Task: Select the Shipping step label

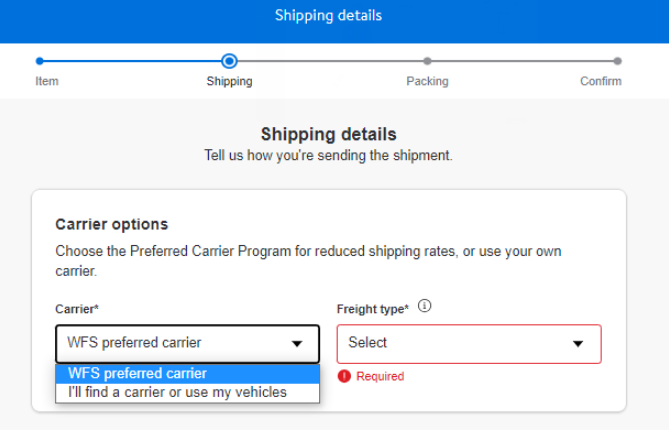Action: tap(229, 81)
